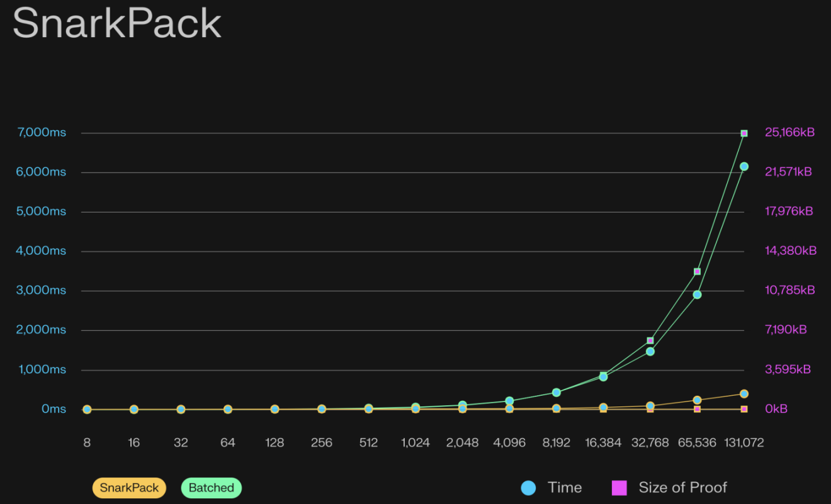
Task: Click the 32,768 x-axis label
Action: (650, 442)
